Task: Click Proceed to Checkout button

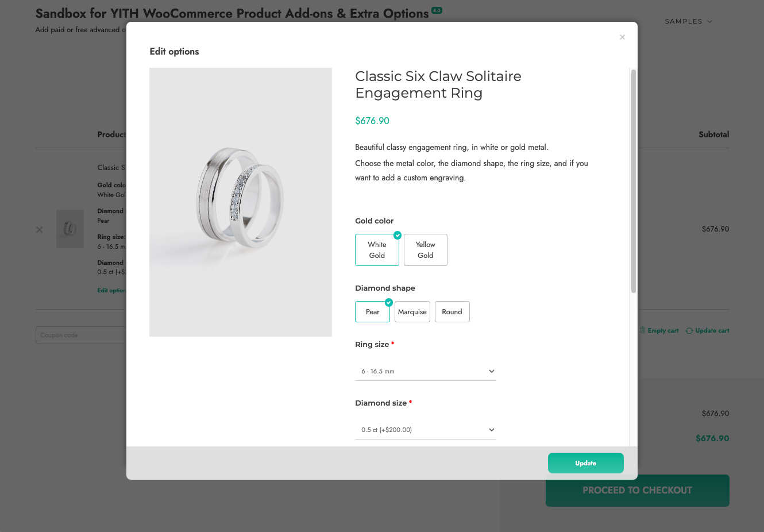Action: tap(637, 491)
